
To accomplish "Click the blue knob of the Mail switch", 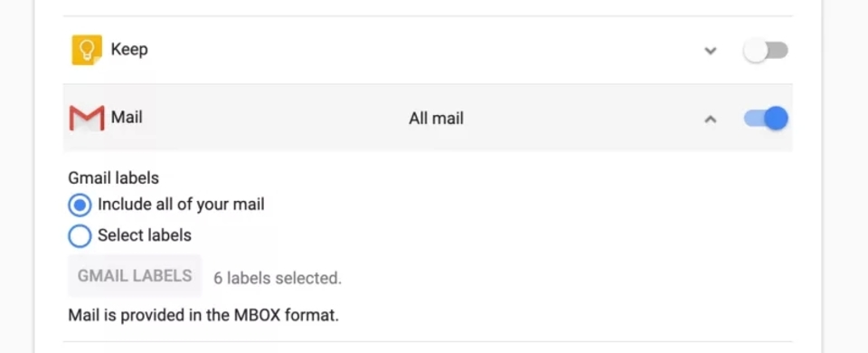I will click(x=777, y=118).
